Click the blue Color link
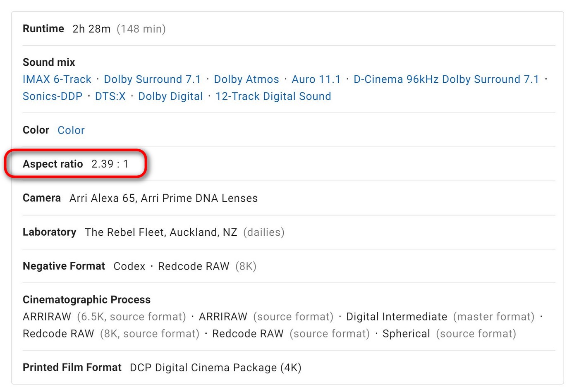The image size is (579, 392). pos(71,130)
